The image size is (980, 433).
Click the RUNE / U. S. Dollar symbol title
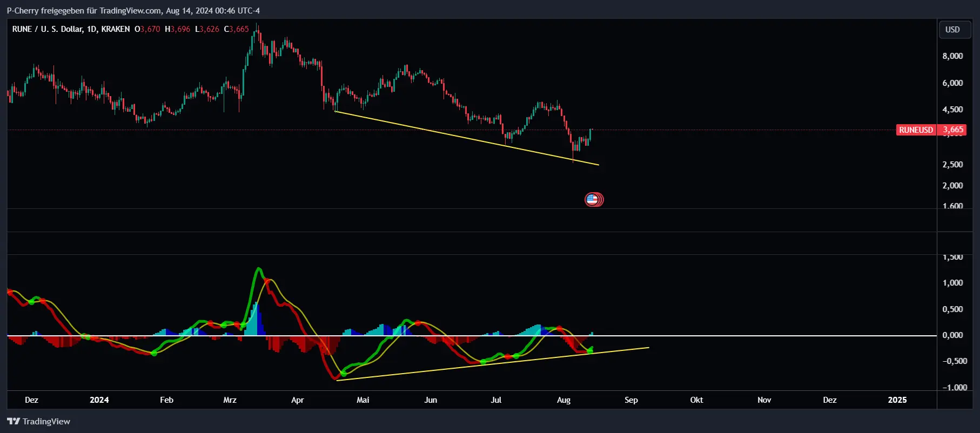[x=71, y=29]
